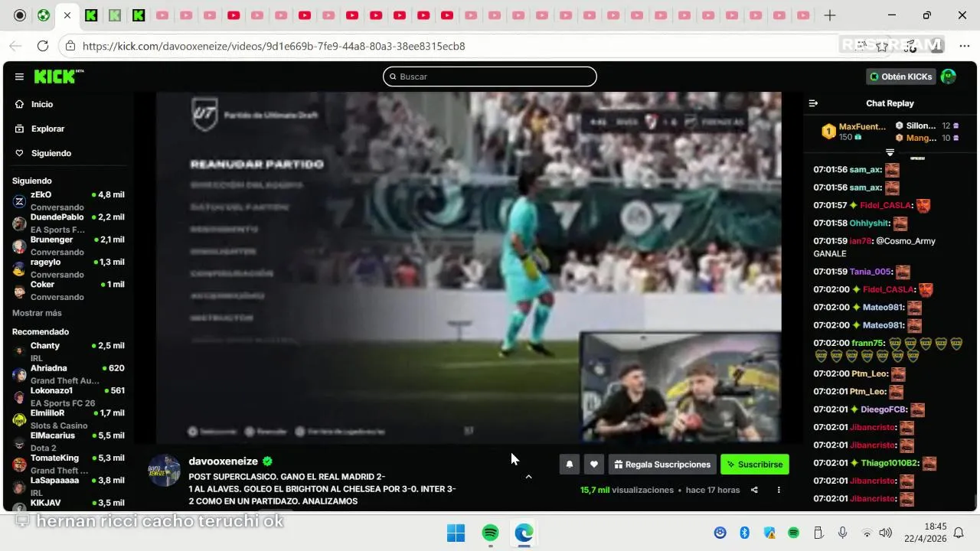Click Regala Suscripciones button

coord(662,465)
